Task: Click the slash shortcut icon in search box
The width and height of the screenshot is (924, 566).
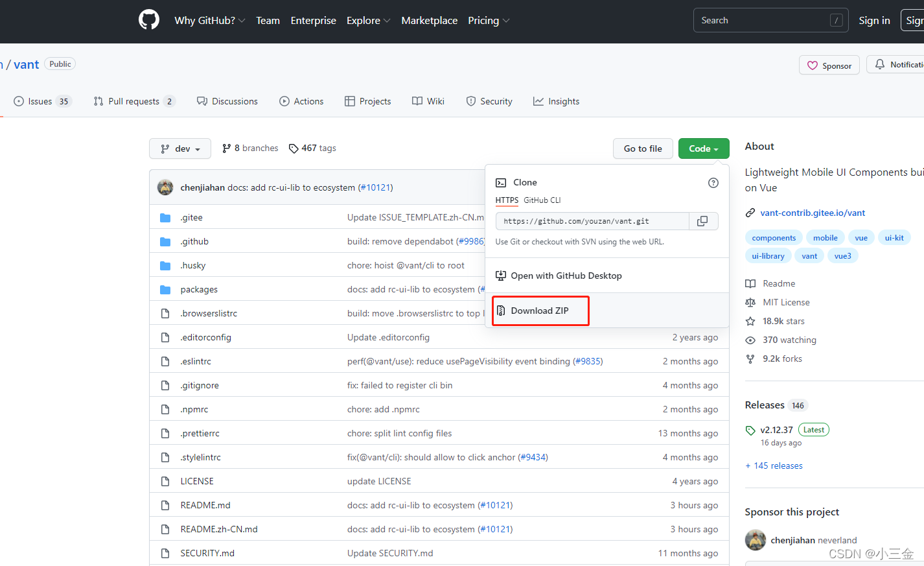Action: point(837,21)
